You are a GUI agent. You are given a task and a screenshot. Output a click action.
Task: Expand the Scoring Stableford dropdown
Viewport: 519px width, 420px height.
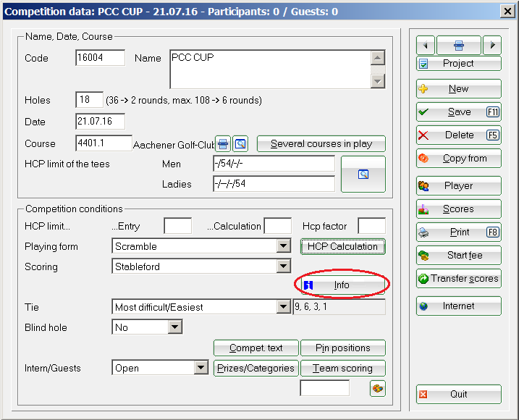click(x=283, y=267)
